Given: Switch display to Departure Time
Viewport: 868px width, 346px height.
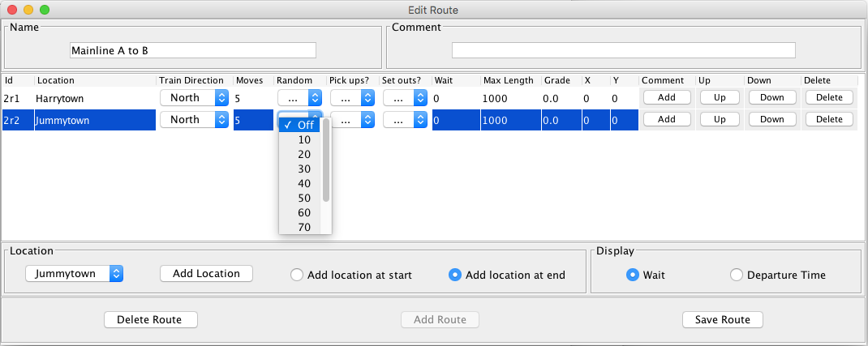Looking at the screenshot, I should coord(737,275).
